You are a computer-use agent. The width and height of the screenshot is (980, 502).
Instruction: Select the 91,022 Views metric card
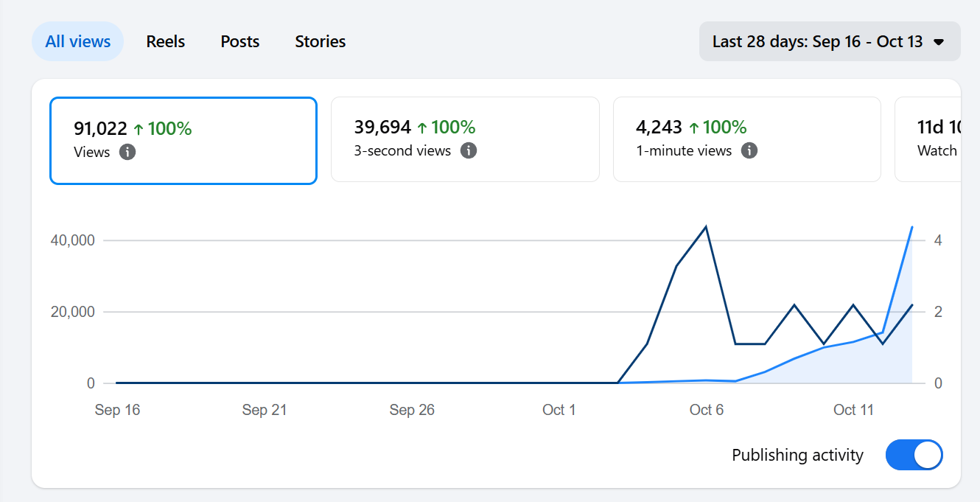tap(183, 140)
